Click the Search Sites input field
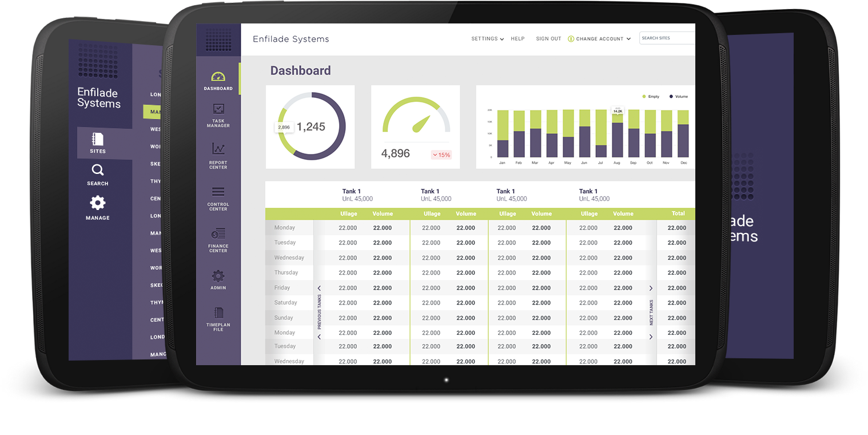Viewport: 868px width, 435px height. point(667,38)
